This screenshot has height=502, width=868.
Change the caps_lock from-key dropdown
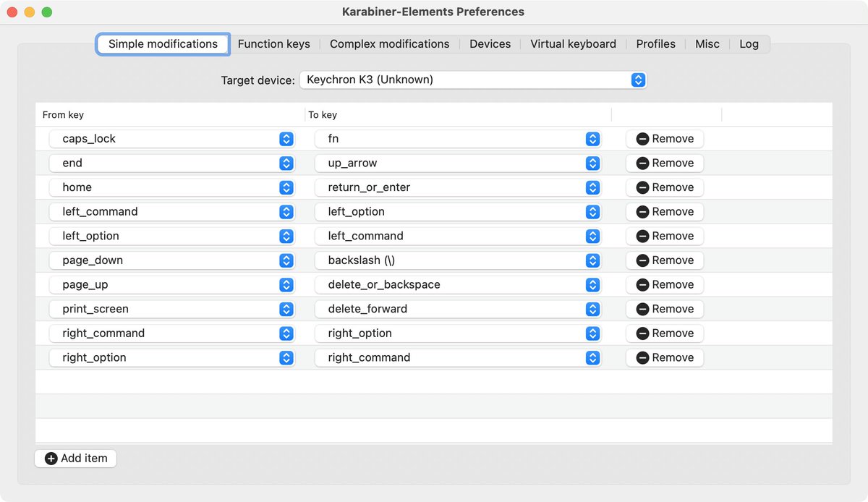tap(172, 139)
